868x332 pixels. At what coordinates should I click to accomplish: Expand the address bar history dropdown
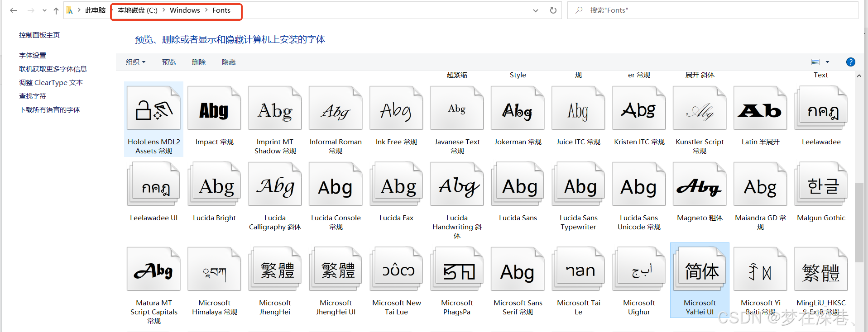click(536, 10)
